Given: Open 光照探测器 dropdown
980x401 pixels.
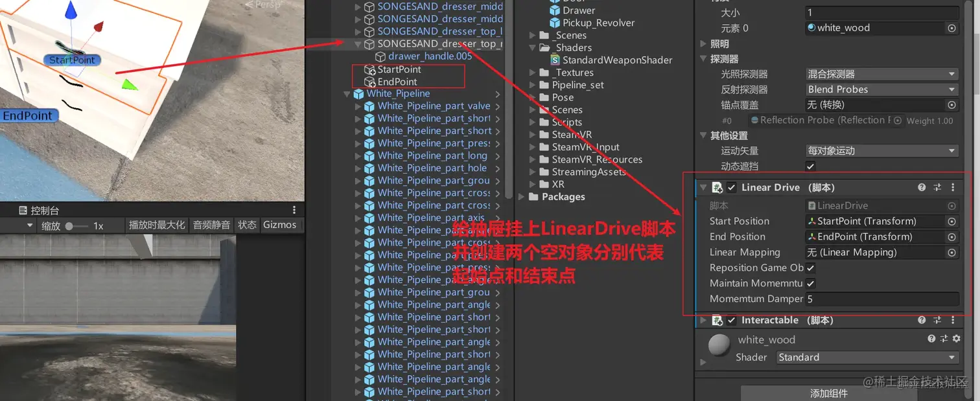Looking at the screenshot, I should click(x=881, y=74).
